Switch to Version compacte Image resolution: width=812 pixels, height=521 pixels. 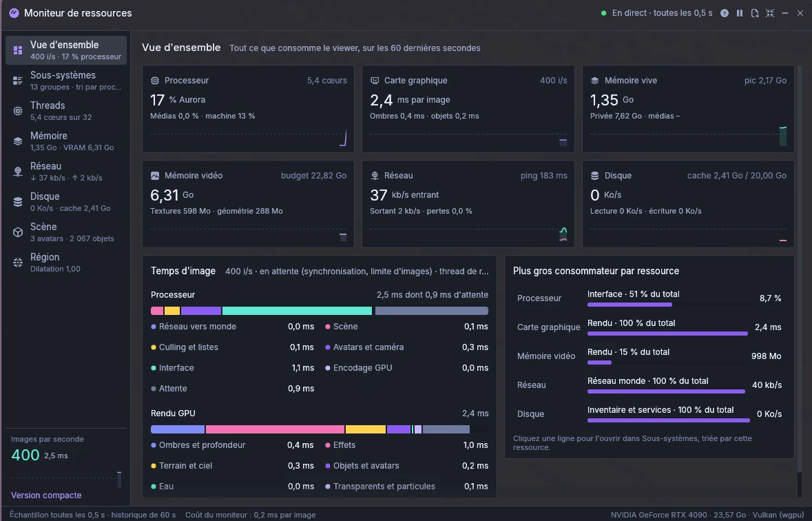(x=46, y=495)
